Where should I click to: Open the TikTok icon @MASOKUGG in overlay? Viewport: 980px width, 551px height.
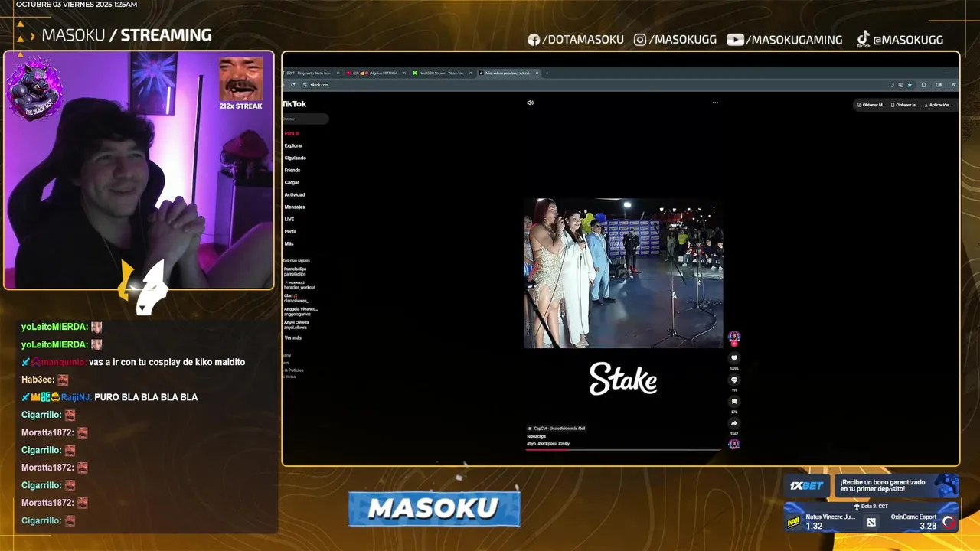pyautogui.click(x=863, y=39)
